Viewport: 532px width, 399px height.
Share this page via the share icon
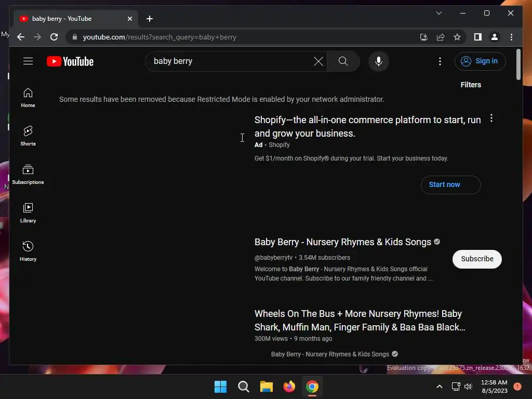pyautogui.click(x=441, y=37)
